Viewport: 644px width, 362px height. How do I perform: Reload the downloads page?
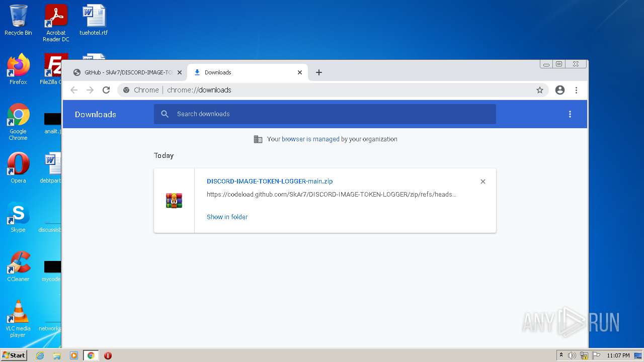tap(106, 90)
